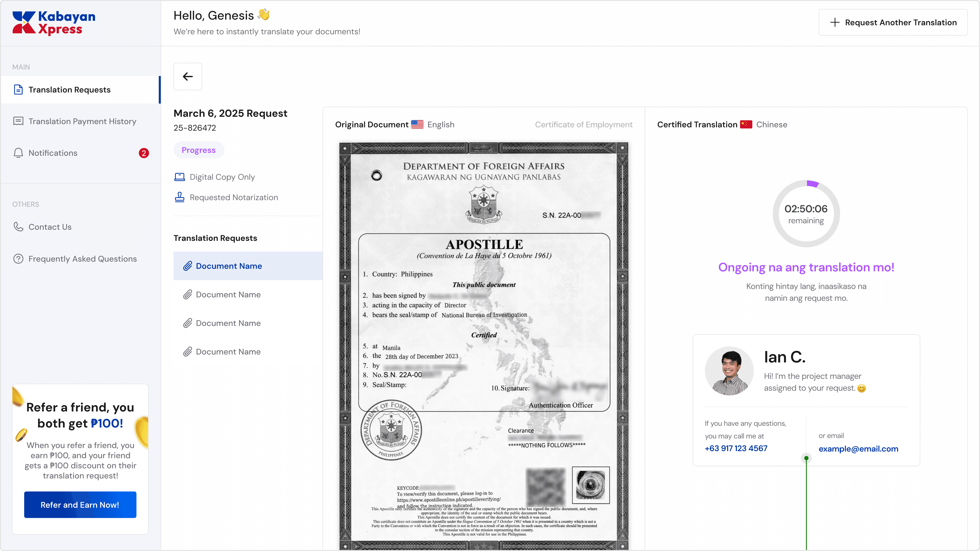Viewport: 980px width, 551px height.
Task: Click the Digital Copy Only laptop icon
Action: [179, 177]
